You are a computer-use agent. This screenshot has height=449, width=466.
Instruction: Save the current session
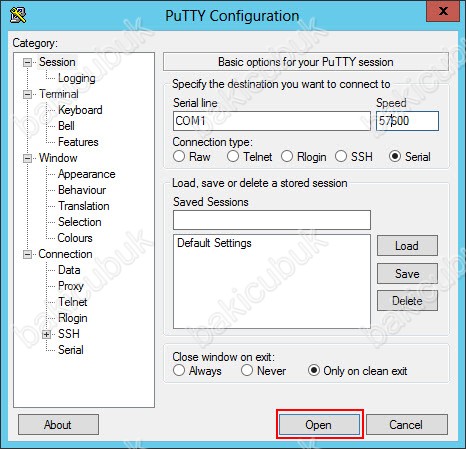pos(407,274)
